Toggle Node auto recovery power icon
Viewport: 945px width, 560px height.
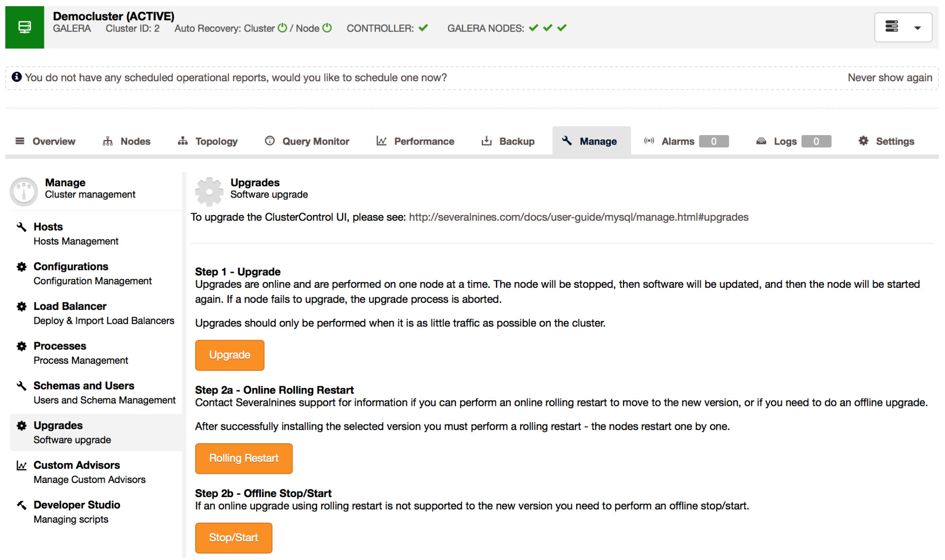click(x=327, y=28)
